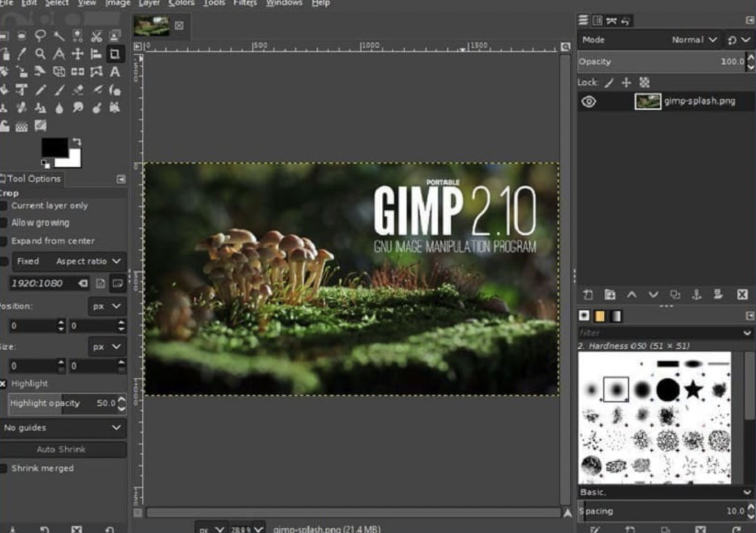Open the Colors menu
756x533 pixels.
tap(181, 3)
